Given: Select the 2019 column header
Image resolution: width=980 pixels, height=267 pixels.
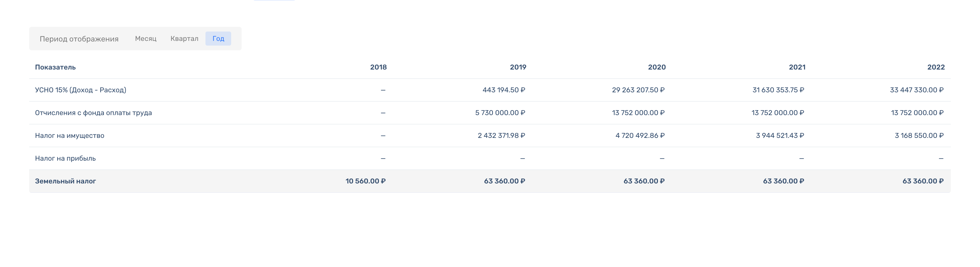Looking at the screenshot, I should pos(518,67).
